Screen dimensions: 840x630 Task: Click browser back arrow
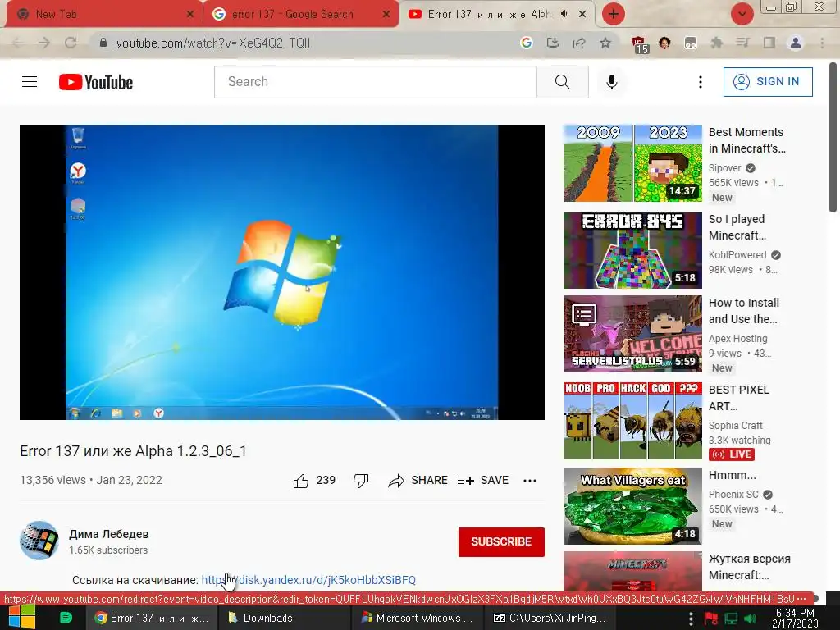point(18,43)
